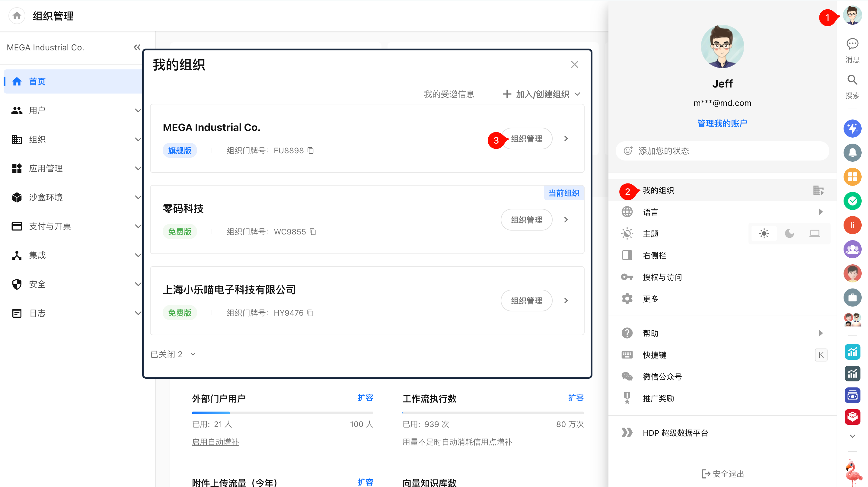
Task: Click the 外部门户用户 usage progress bar
Action: tap(282, 412)
